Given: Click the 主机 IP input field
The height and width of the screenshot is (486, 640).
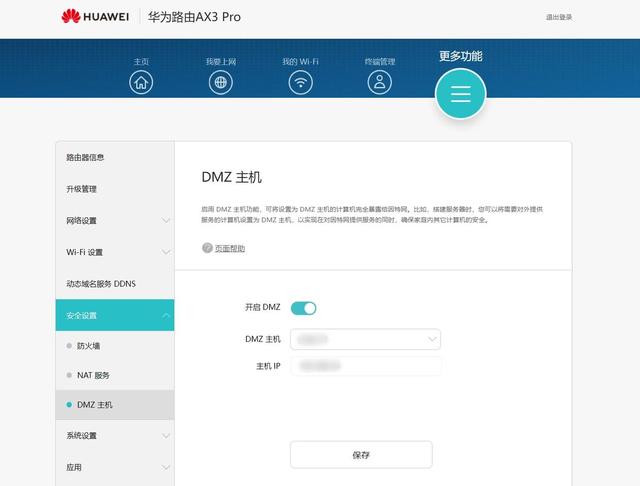Looking at the screenshot, I should (x=366, y=366).
